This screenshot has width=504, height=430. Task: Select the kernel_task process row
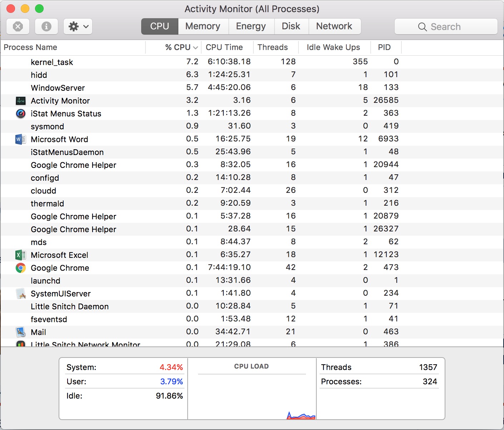point(252,62)
